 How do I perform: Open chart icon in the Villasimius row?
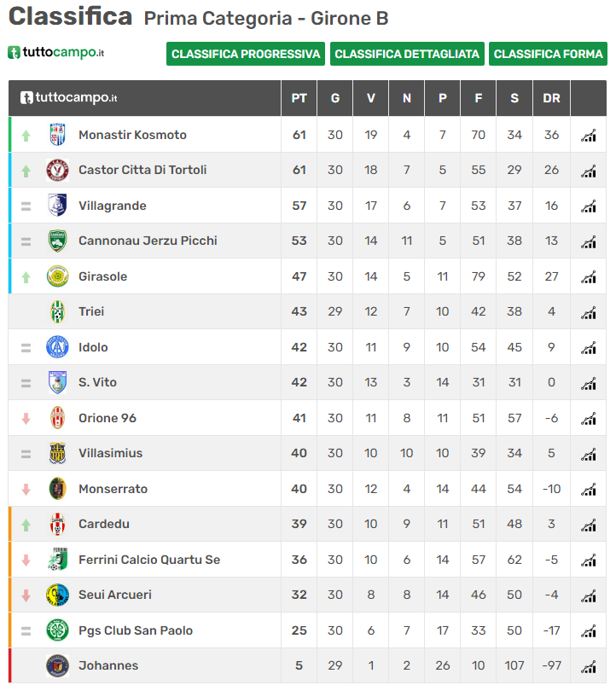coord(588,454)
